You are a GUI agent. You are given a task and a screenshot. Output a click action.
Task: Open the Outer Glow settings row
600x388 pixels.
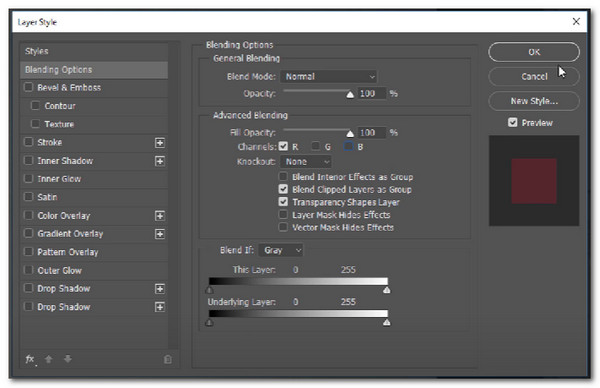tap(94, 270)
